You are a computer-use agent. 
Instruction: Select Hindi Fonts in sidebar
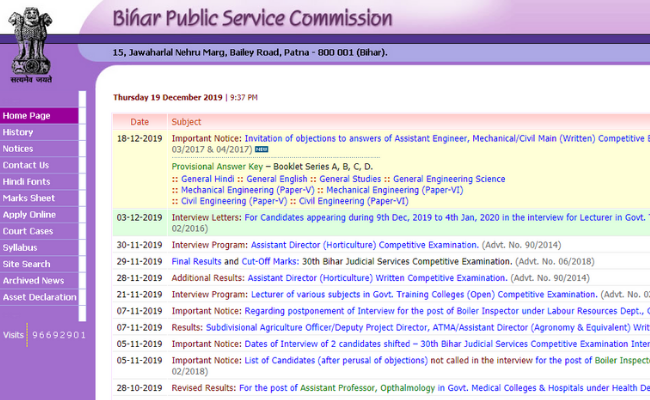click(26, 181)
